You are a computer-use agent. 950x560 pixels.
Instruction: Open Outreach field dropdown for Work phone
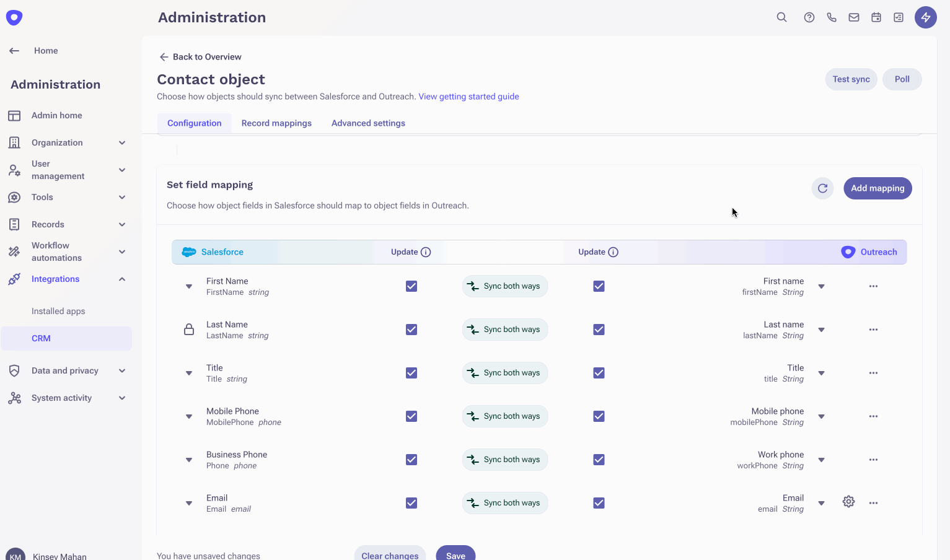click(x=822, y=460)
